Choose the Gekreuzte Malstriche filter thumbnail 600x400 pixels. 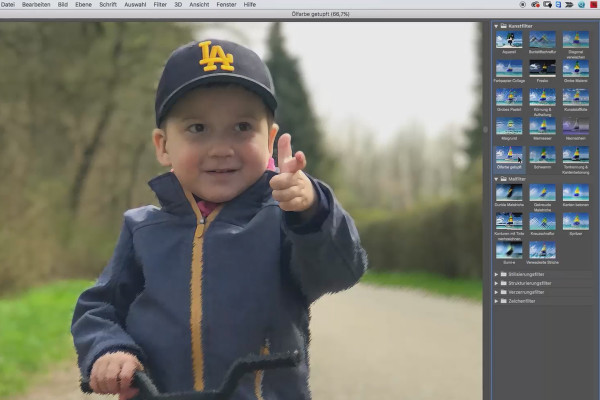[542, 193]
